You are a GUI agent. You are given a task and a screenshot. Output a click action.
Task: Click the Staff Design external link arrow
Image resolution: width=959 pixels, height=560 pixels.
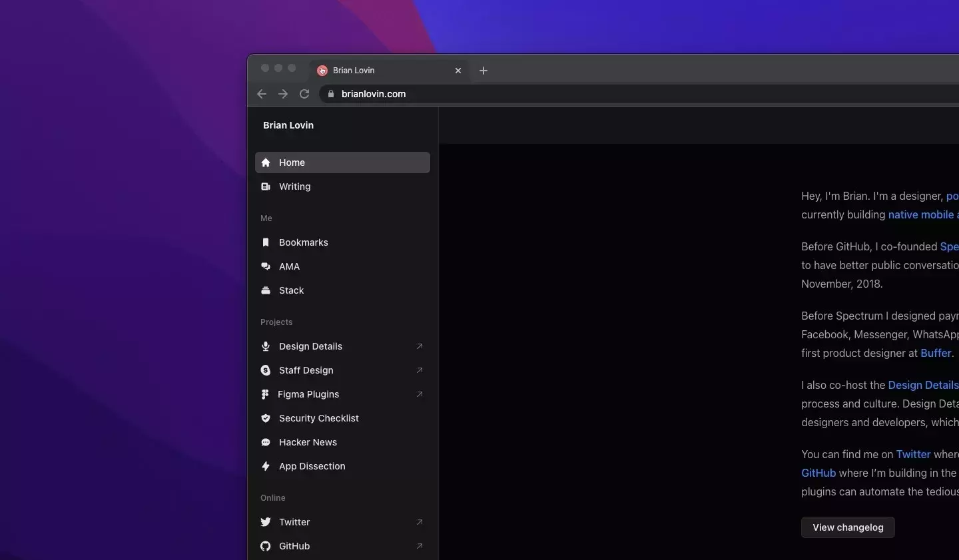420,370
